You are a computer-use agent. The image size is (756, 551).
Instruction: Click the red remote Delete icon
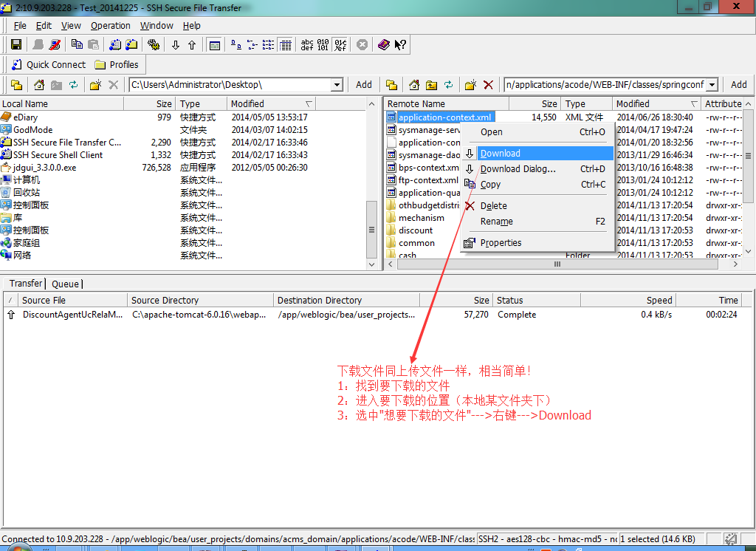pos(488,85)
